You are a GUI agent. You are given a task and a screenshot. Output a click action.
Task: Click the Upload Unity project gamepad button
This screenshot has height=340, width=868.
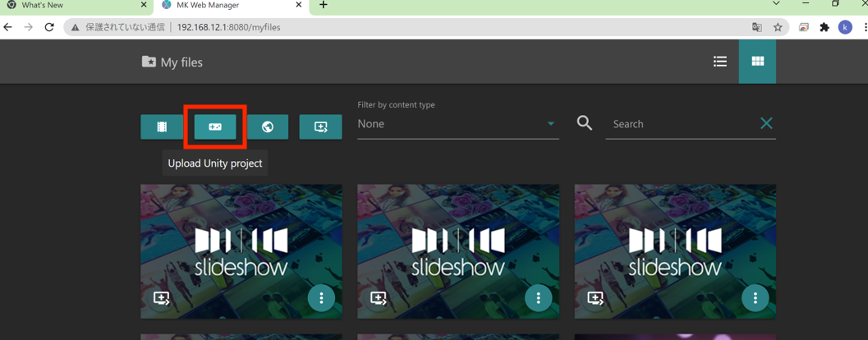tap(215, 127)
